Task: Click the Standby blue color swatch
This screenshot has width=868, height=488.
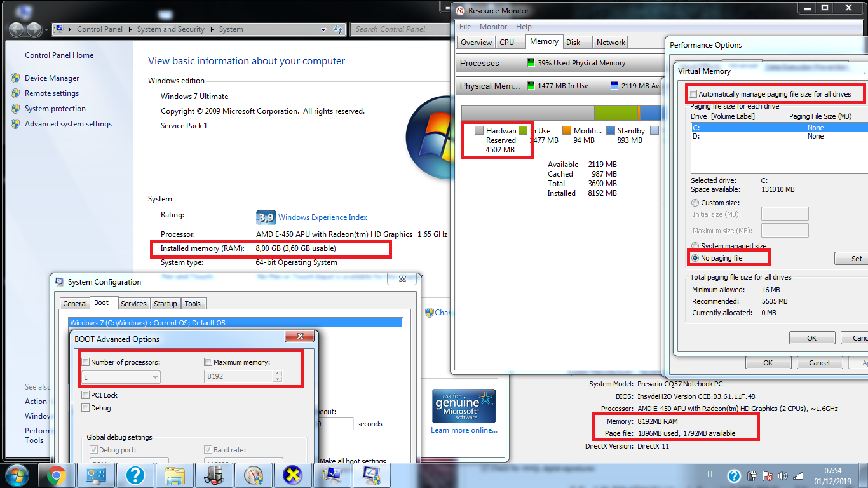Action: click(x=611, y=130)
